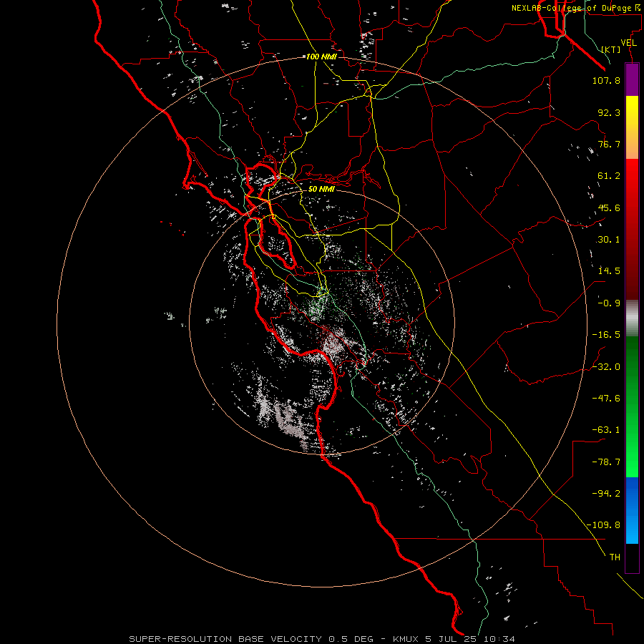644x644 pixels.
Task: Click the -0.9 legend value
Action: tap(609, 303)
